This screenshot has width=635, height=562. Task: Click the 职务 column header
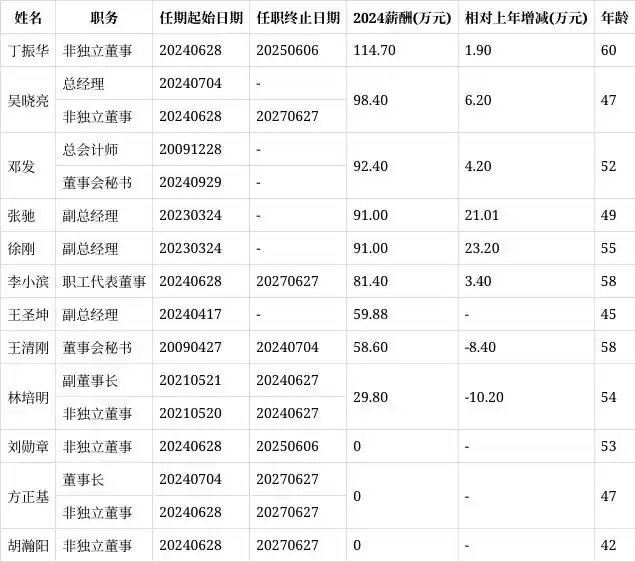(x=104, y=18)
